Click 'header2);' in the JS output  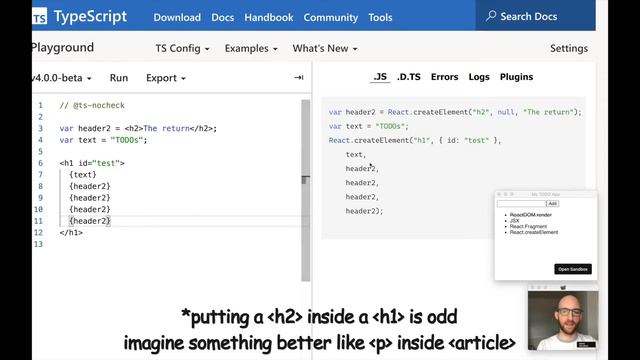364,211
